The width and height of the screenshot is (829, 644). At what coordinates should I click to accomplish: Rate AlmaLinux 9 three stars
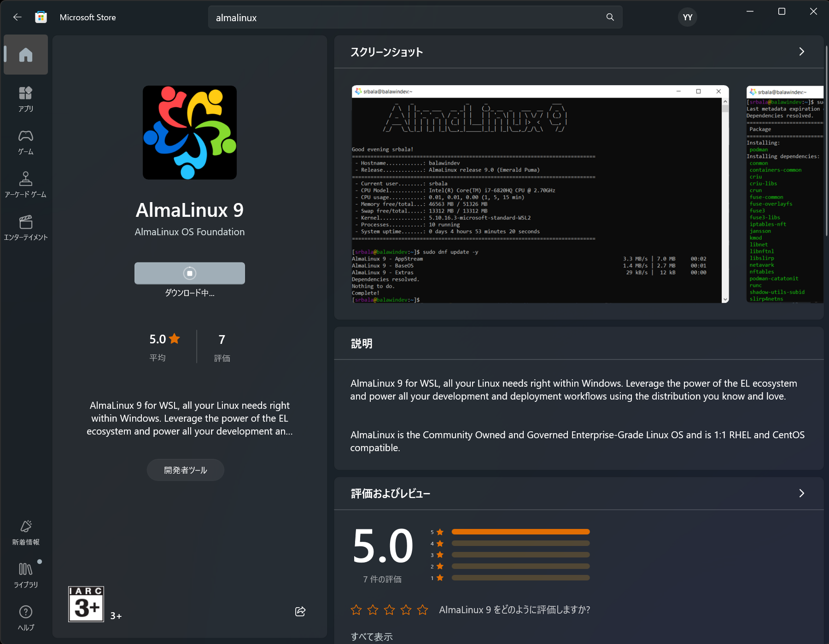[389, 610]
